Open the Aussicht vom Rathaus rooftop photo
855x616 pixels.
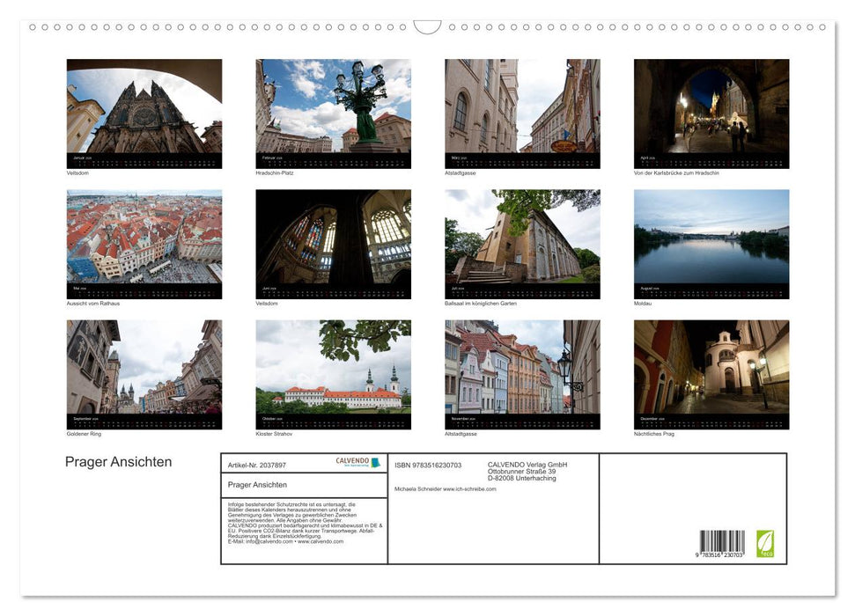pyautogui.click(x=144, y=238)
